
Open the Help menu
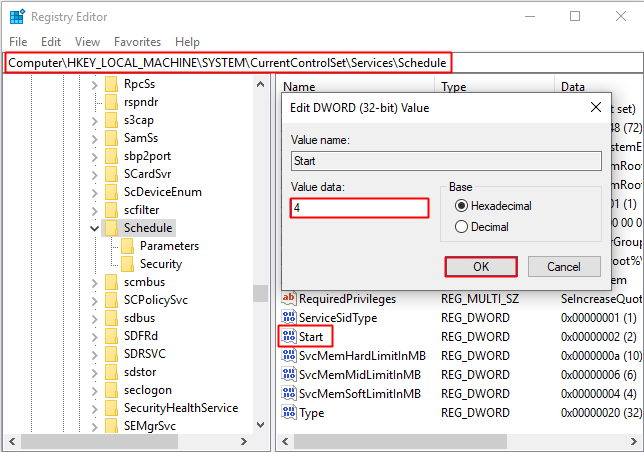click(187, 42)
